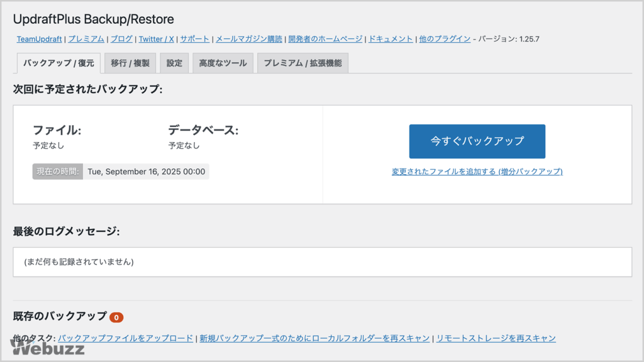644x362 pixels.
Task: Open the プレミアム link in header
Action: click(x=86, y=39)
